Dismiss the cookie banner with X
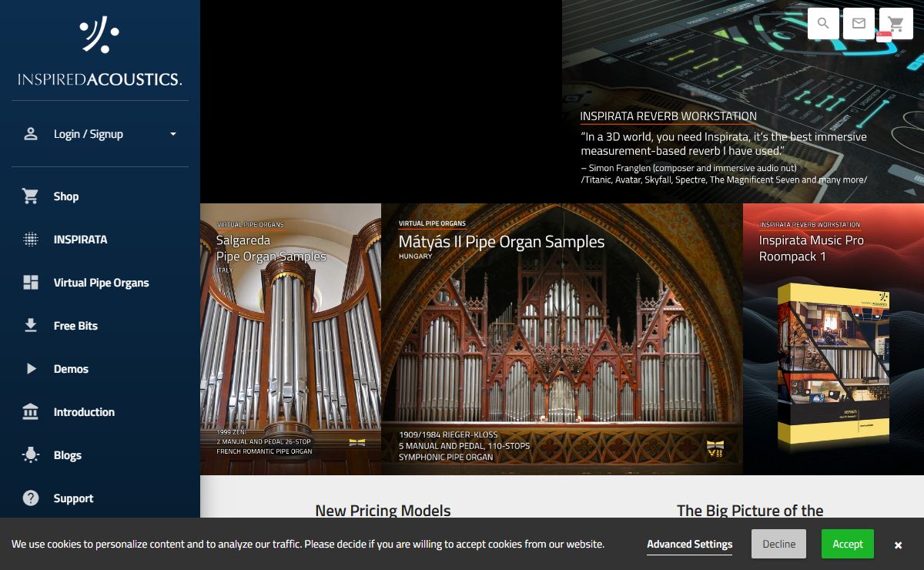This screenshot has height=570, width=924. pyautogui.click(x=898, y=545)
